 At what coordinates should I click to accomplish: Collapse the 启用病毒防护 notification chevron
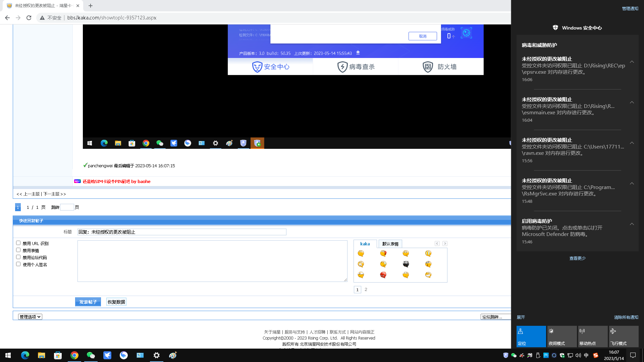(632, 224)
